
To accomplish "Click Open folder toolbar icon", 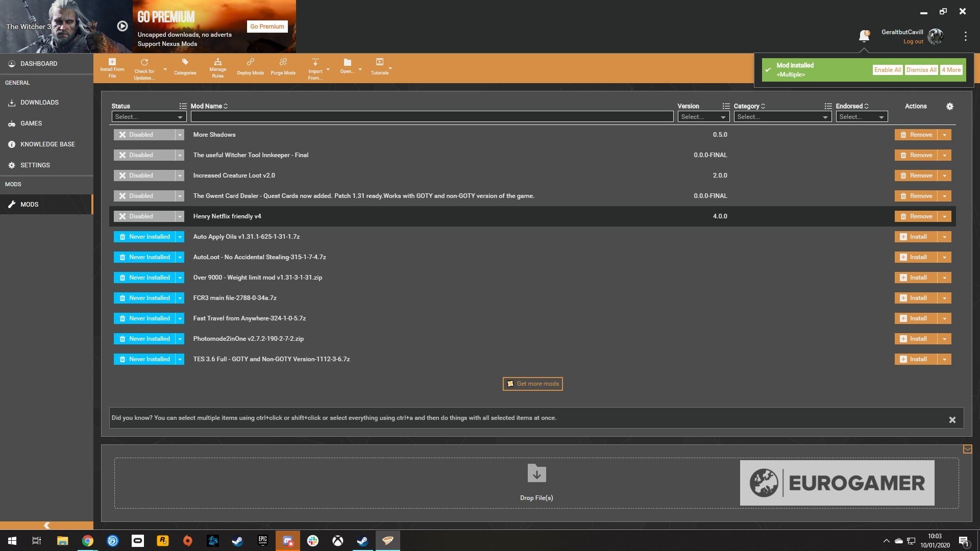I will (347, 66).
